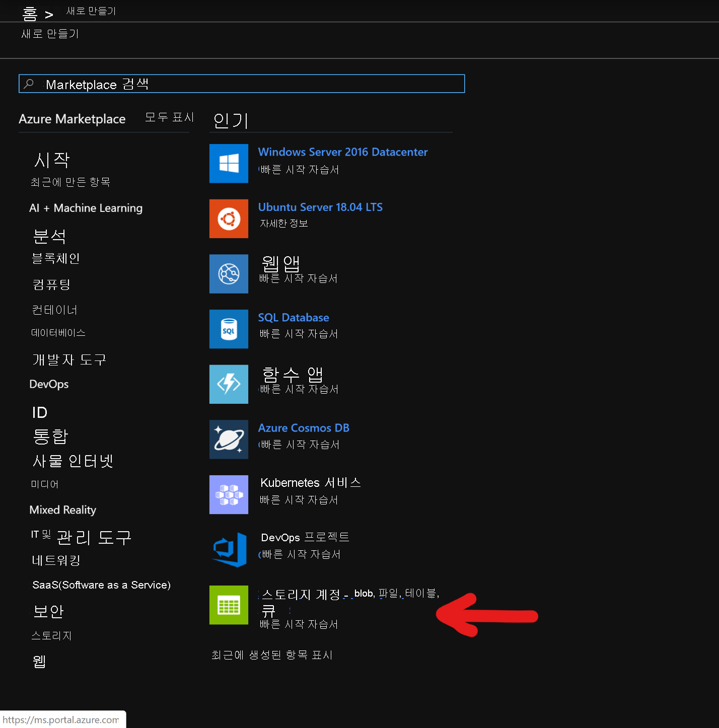Open DevOps 프로젝트 offering title

click(305, 537)
